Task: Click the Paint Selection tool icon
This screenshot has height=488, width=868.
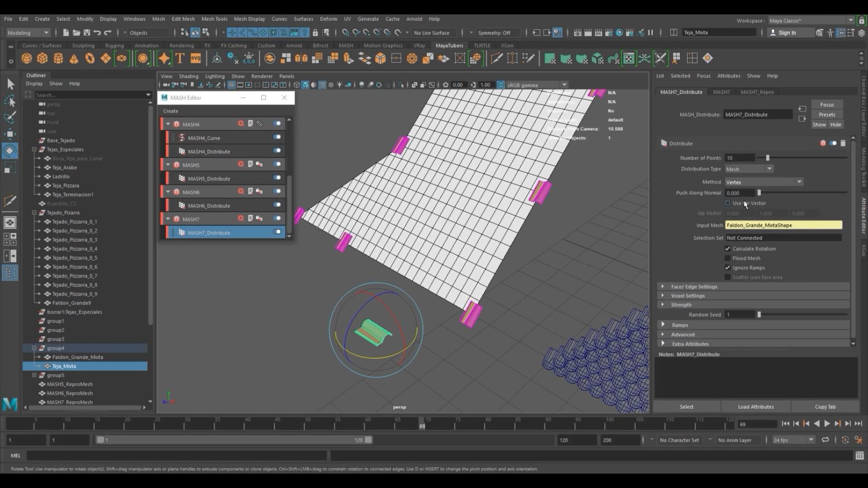Action: (10, 117)
